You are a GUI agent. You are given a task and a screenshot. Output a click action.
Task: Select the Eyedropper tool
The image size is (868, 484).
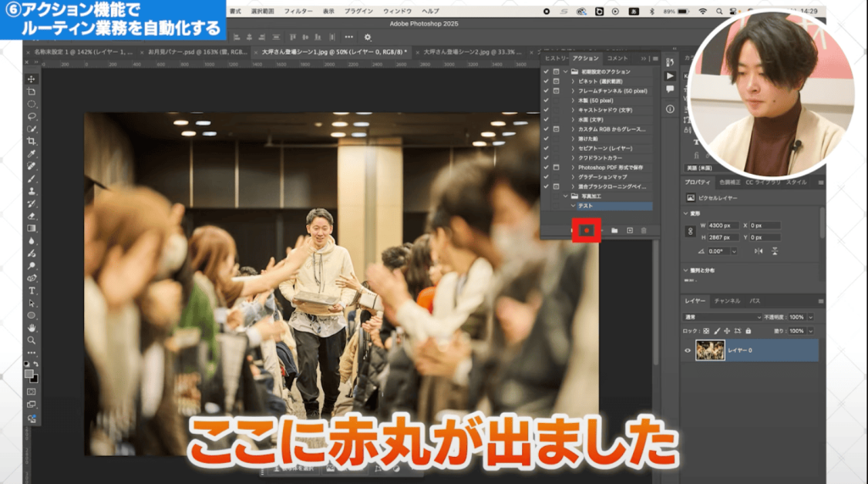31,154
